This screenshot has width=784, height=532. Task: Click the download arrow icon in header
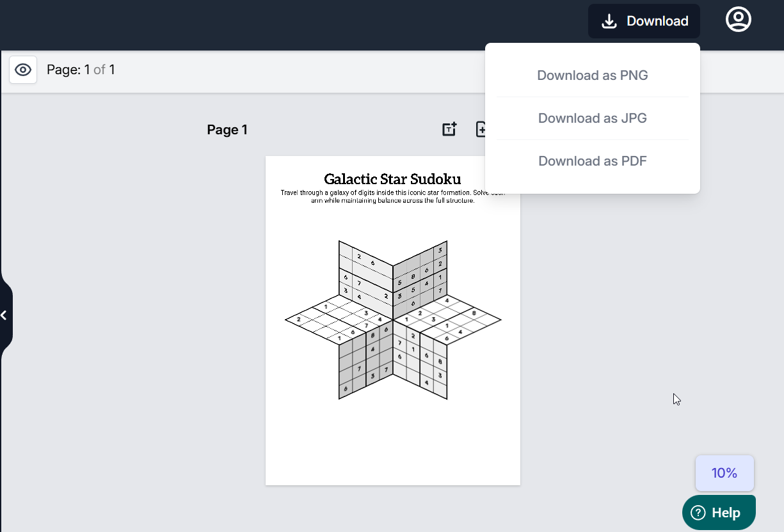(609, 21)
